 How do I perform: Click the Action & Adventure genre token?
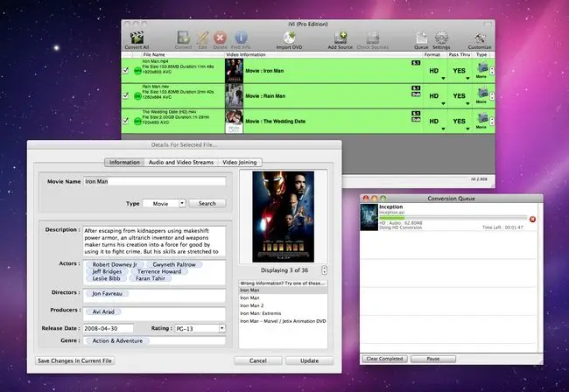pos(117,341)
